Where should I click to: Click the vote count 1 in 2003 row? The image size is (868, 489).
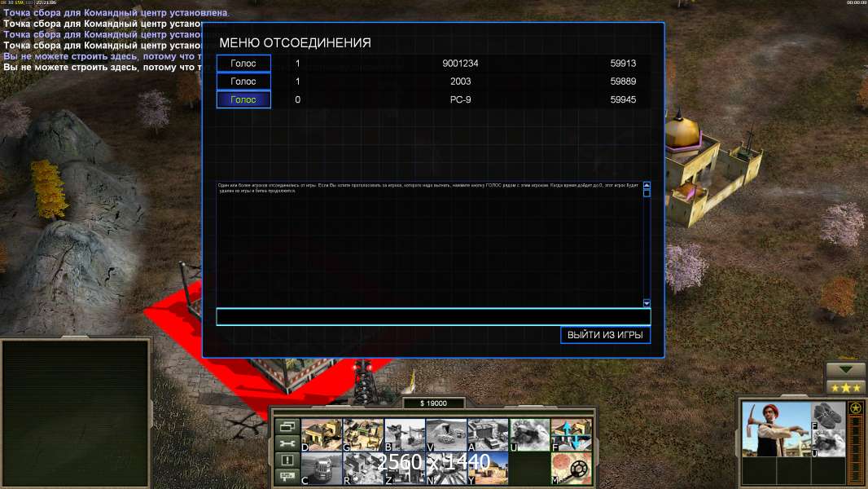pyautogui.click(x=298, y=81)
